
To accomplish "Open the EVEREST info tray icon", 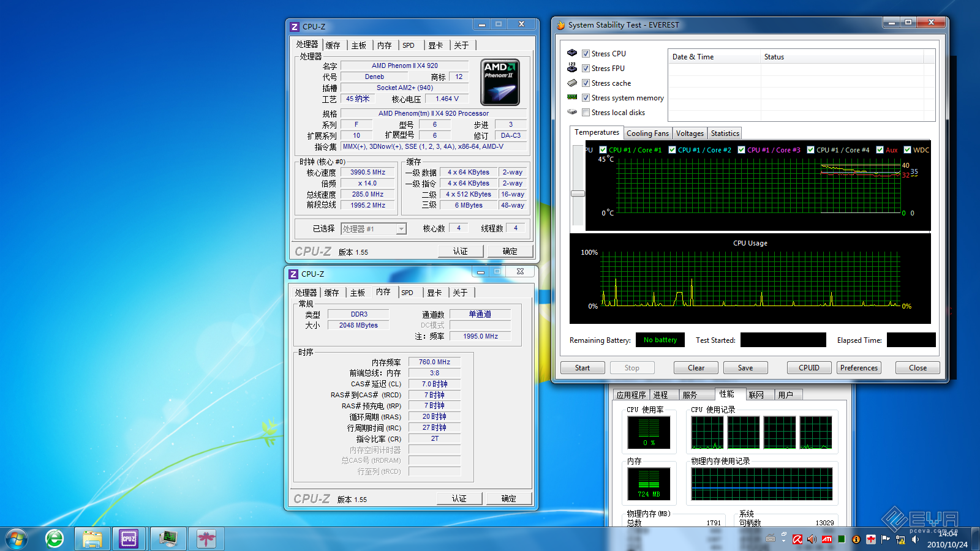I will pyautogui.click(x=856, y=539).
